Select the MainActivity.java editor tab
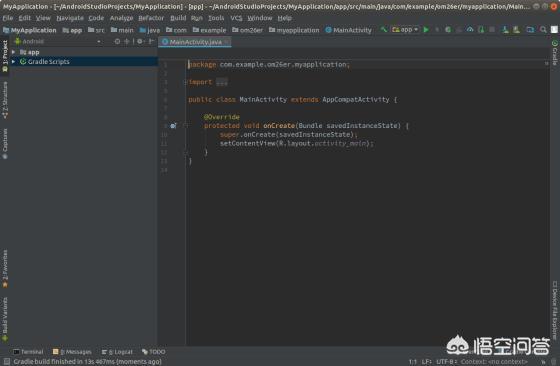 point(195,42)
